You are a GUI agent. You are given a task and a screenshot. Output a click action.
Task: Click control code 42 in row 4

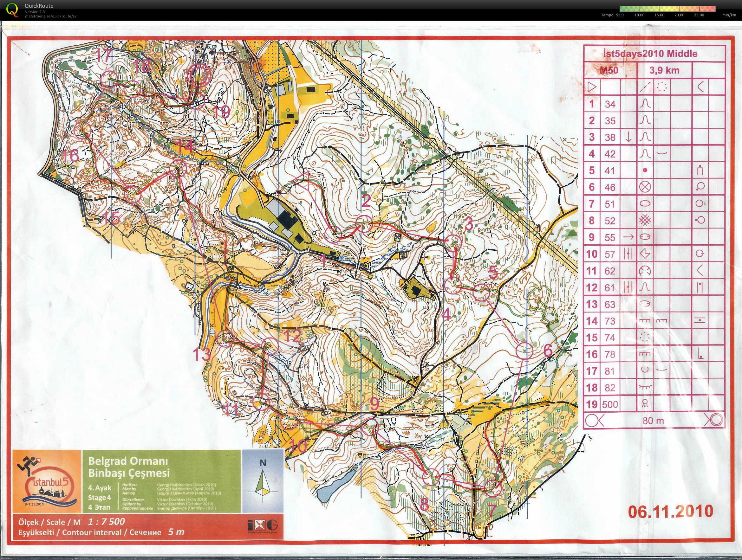tap(610, 154)
